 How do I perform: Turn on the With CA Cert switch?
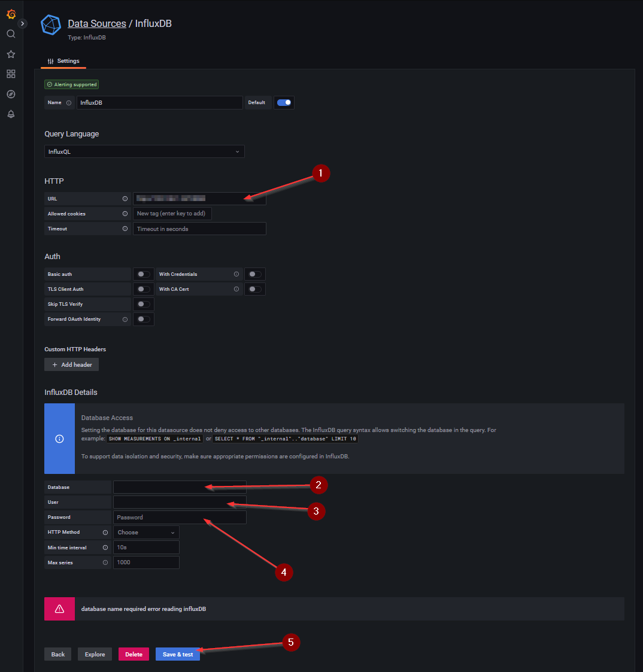point(255,289)
